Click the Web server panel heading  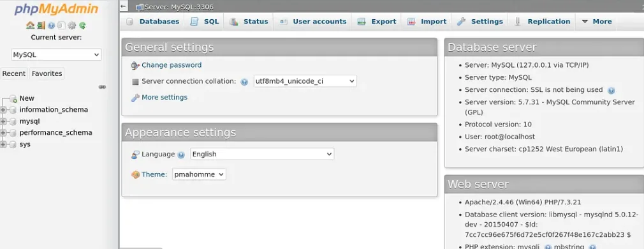pos(544,184)
